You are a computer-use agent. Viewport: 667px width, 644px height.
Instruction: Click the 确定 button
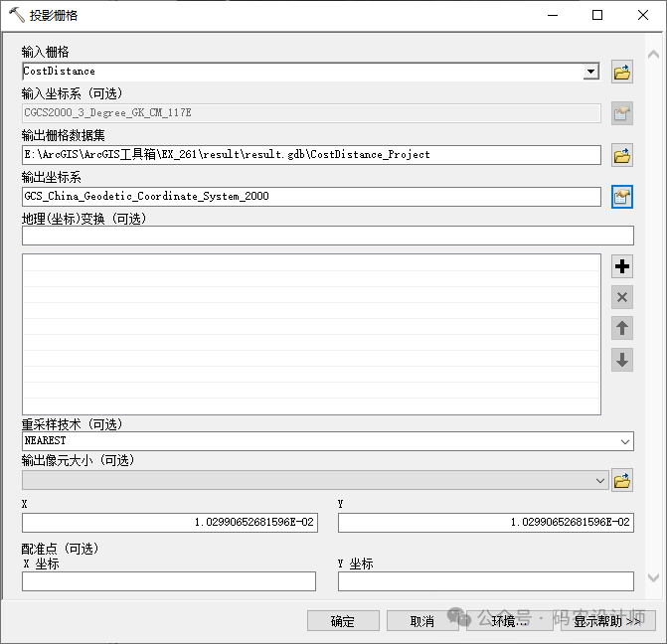click(343, 621)
